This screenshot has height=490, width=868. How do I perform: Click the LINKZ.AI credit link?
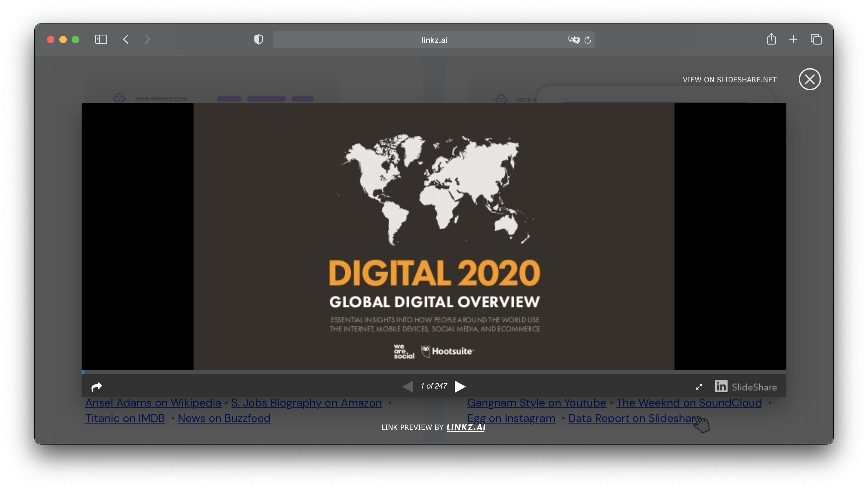466,427
